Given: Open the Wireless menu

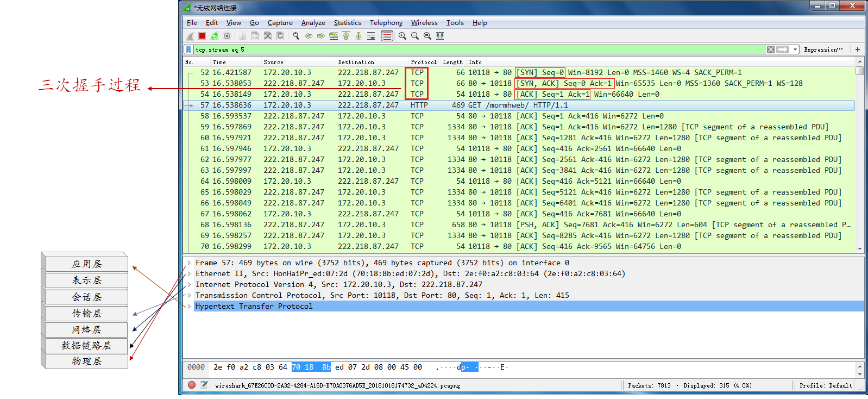Looking at the screenshot, I should click(424, 23).
